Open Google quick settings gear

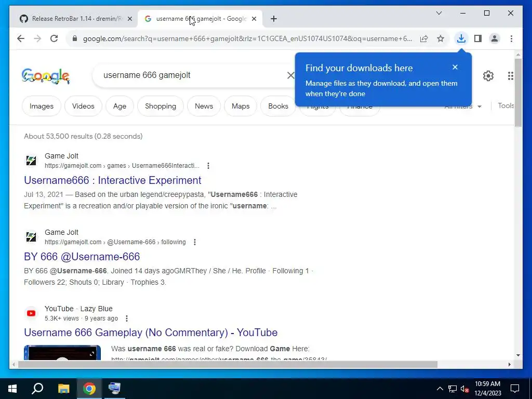tap(488, 76)
